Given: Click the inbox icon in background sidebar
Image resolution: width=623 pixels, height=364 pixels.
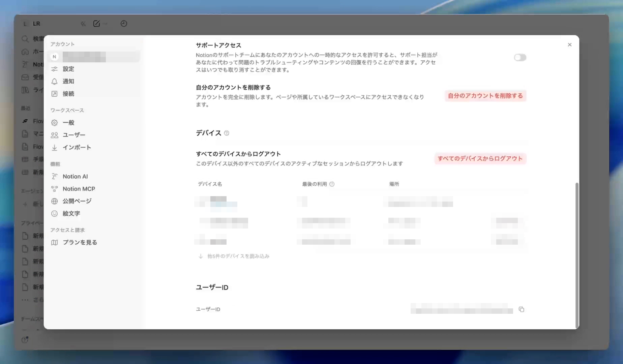Looking at the screenshot, I should 25,77.
